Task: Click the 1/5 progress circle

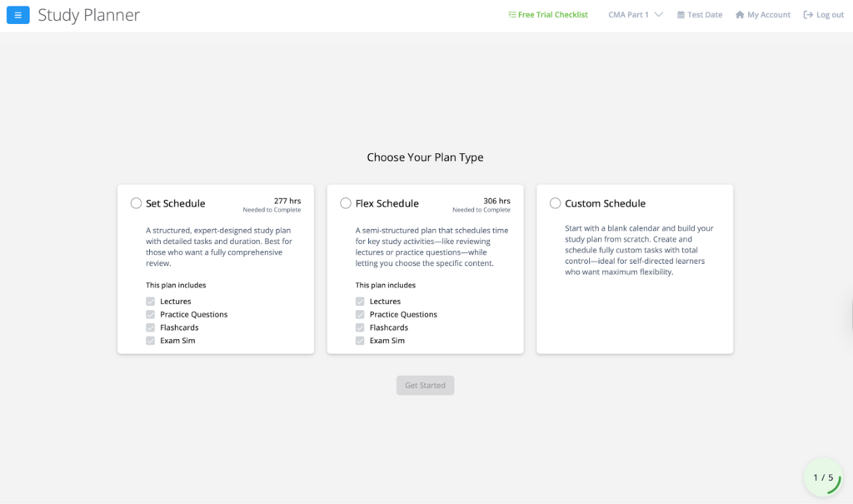Action: pos(822,477)
